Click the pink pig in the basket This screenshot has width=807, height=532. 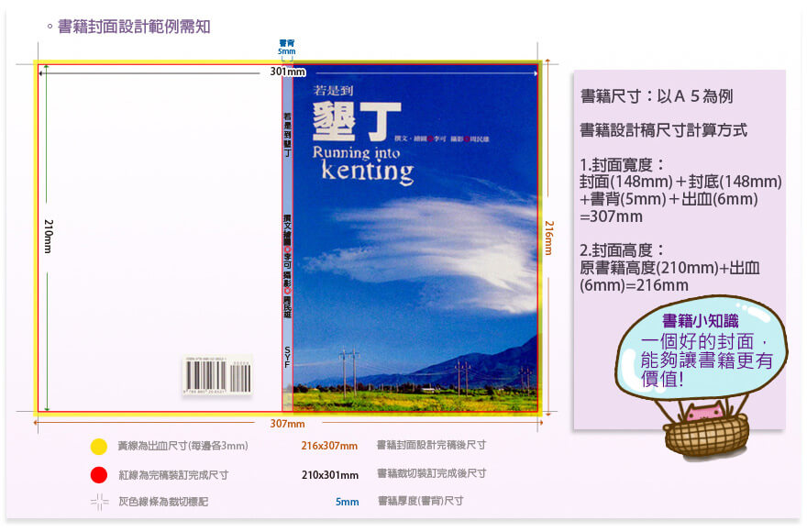tap(703, 414)
